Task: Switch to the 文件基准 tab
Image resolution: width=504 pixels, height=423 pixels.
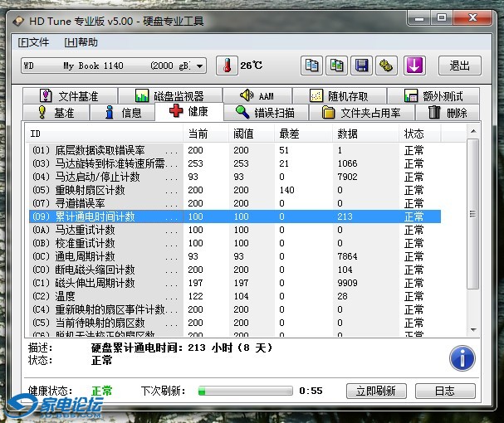Action: (x=70, y=95)
